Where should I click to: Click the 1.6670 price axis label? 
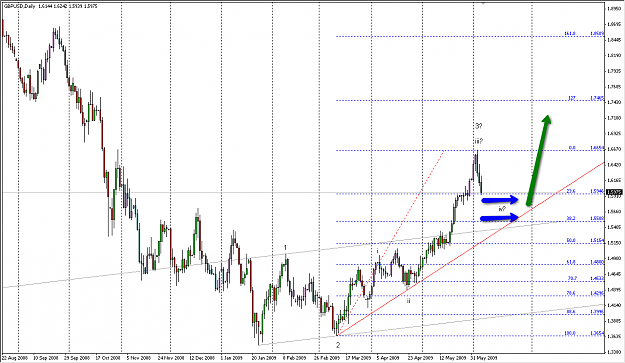(x=614, y=149)
